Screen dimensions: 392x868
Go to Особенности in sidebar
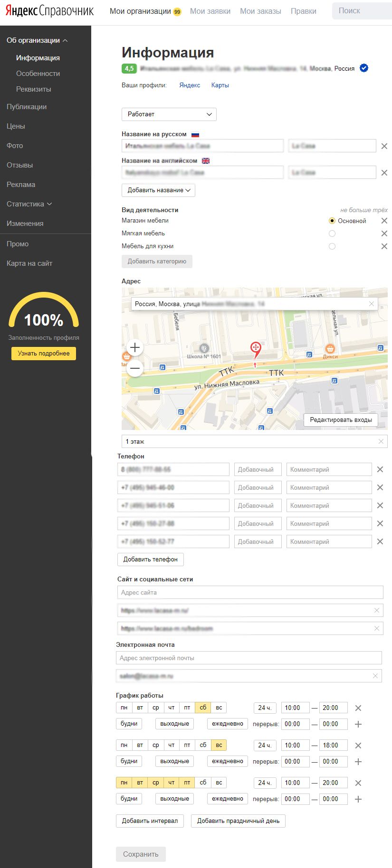(x=38, y=74)
